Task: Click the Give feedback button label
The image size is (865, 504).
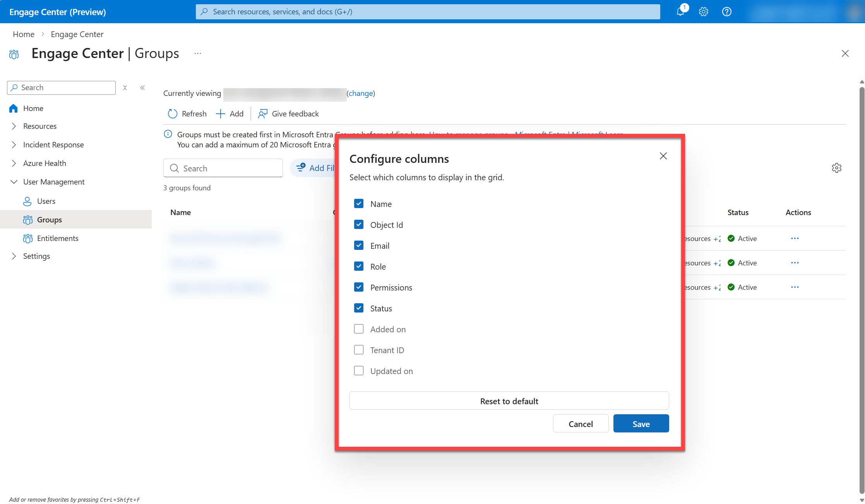Action: [295, 114]
